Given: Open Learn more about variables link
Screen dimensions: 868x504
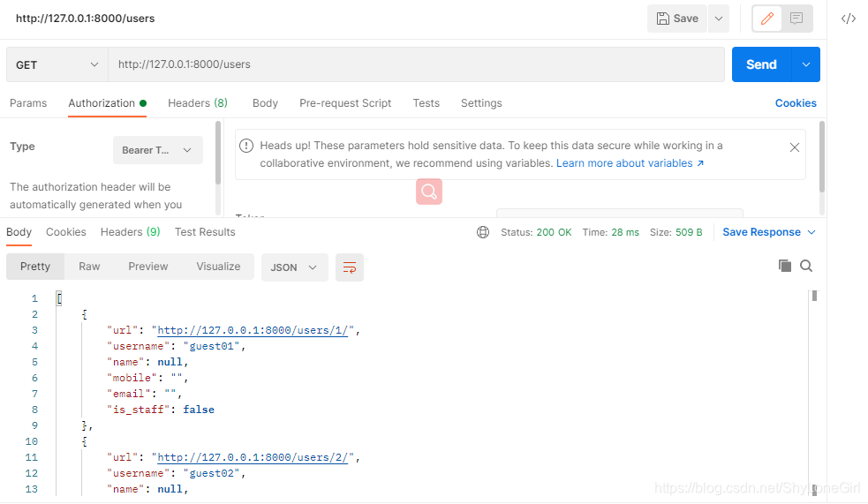Looking at the screenshot, I should [x=630, y=163].
